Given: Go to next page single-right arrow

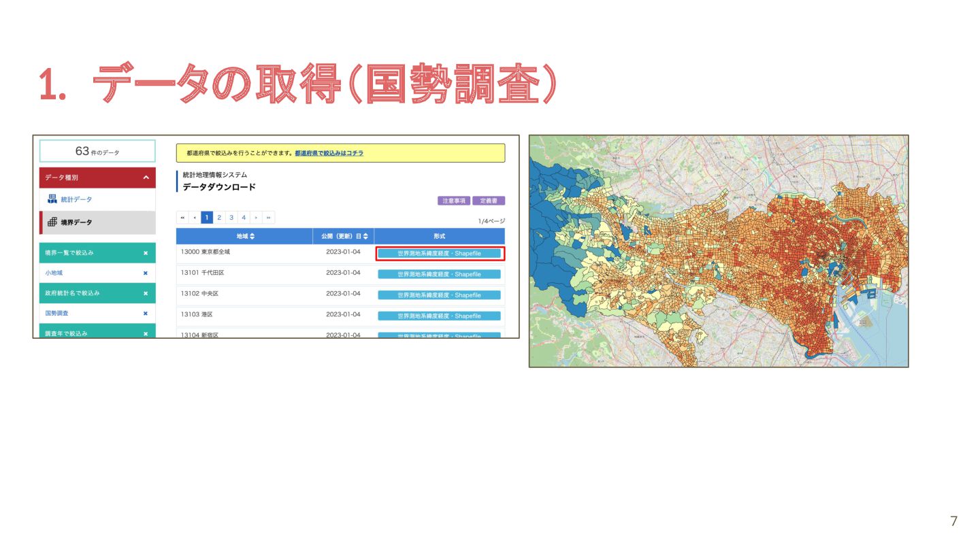Looking at the screenshot, I should pyautogui.click(x=256, y=218).
